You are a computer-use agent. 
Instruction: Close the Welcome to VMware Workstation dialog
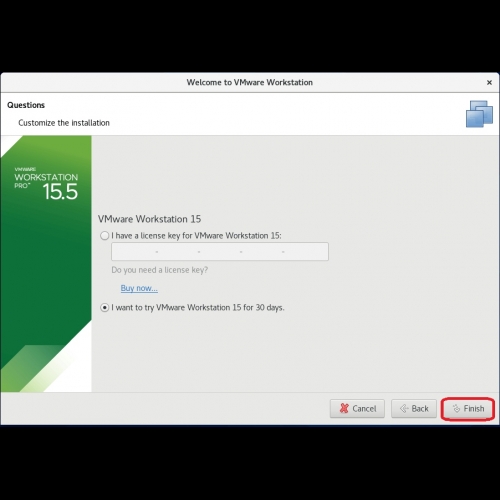point(489,82)
